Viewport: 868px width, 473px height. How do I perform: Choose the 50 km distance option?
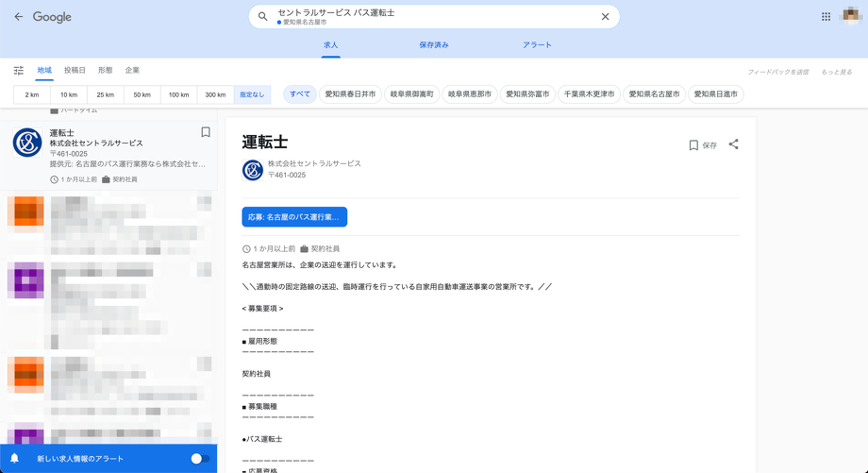pyautogui.click(x=142, y=94)
